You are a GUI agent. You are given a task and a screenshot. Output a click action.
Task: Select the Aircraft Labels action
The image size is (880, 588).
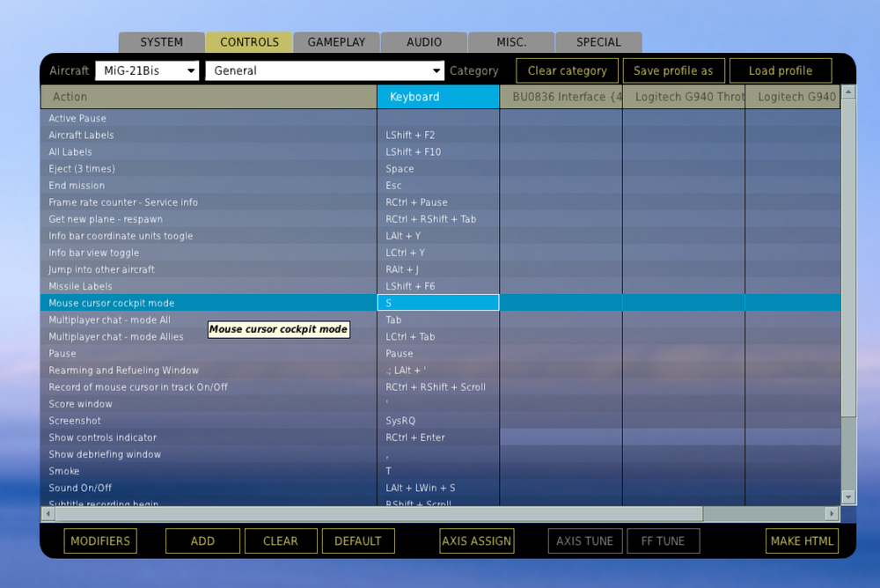pos(209,135)
